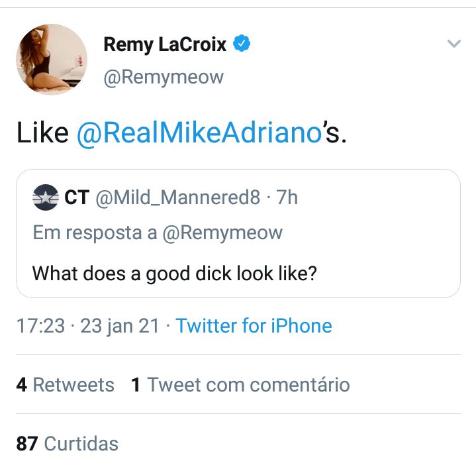Click the 17:23 · 23 jan 21 timestamp

(88, 326)
